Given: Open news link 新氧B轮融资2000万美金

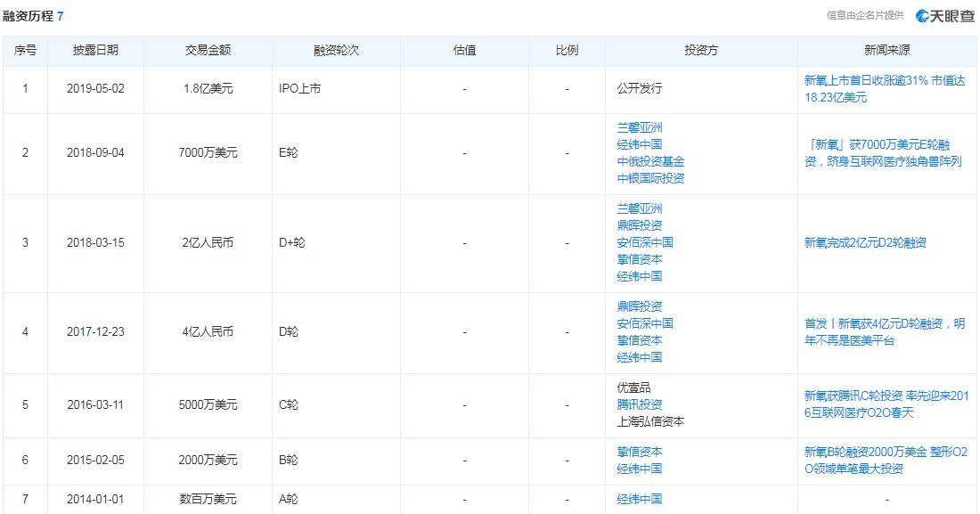Looking at the screenshot, I should pyautogui.click(x=886, y=461).
